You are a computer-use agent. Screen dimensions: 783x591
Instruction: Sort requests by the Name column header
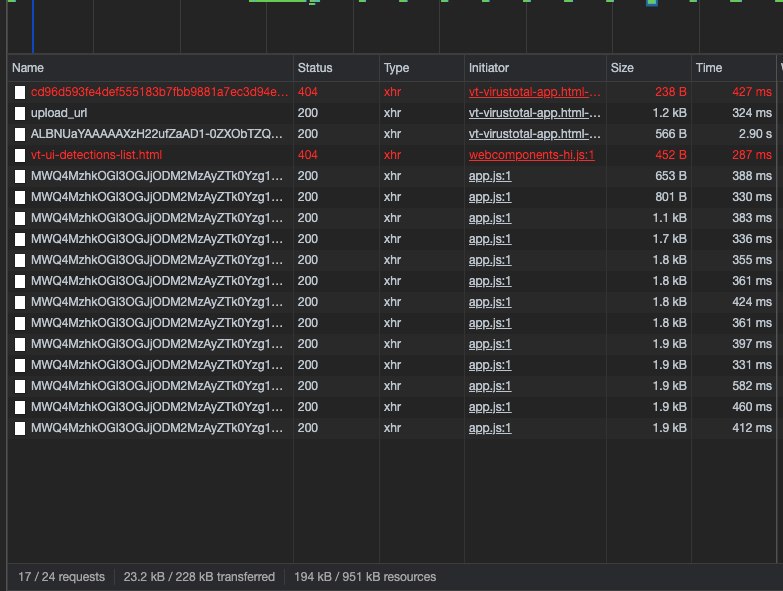pyautogui.click(x=28, y=68)
